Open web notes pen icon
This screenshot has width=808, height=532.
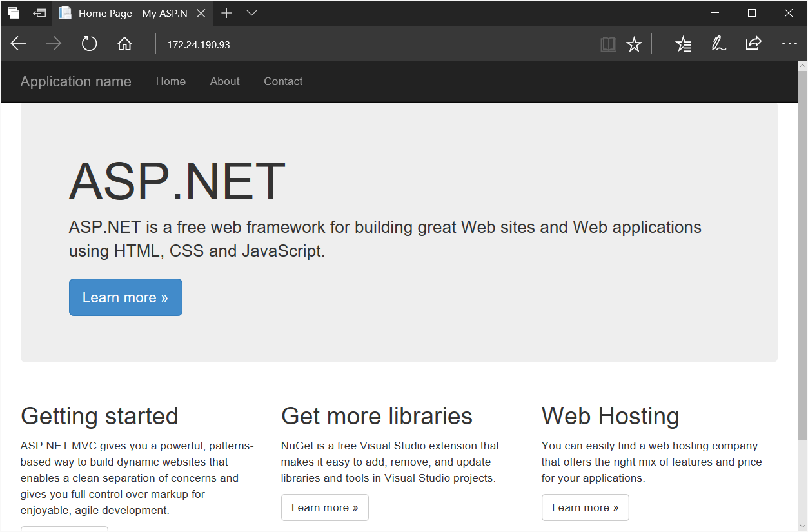(718, 44)
